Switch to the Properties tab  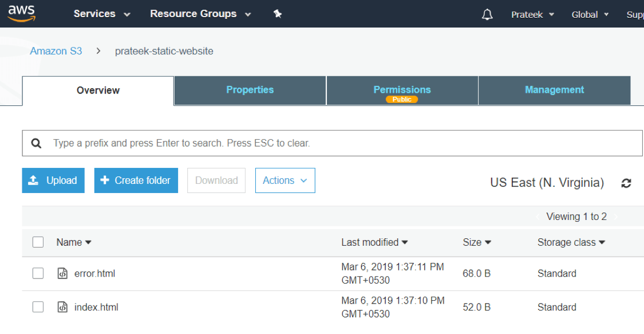[x=250, y=90]
